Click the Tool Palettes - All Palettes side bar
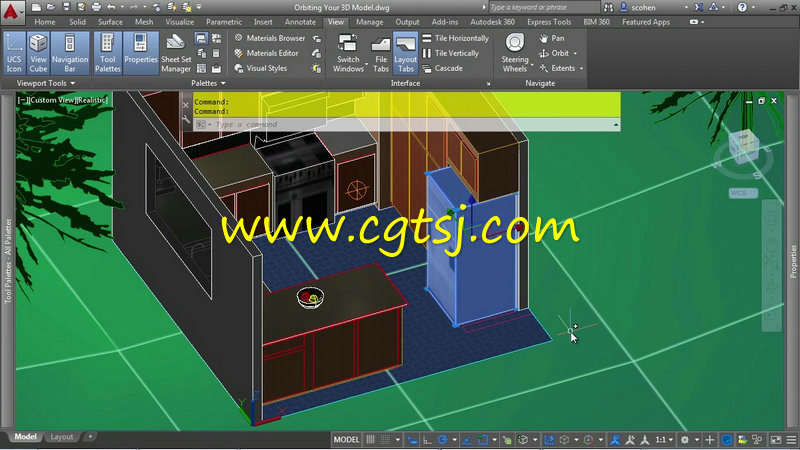The width and height of the screenshot is (800, 450). click(8, 260)
